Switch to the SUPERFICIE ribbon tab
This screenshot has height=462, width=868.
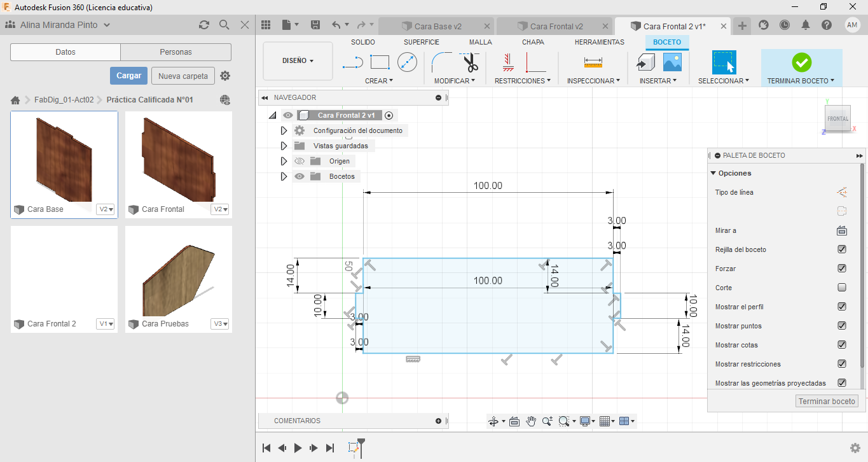point(421,42)
